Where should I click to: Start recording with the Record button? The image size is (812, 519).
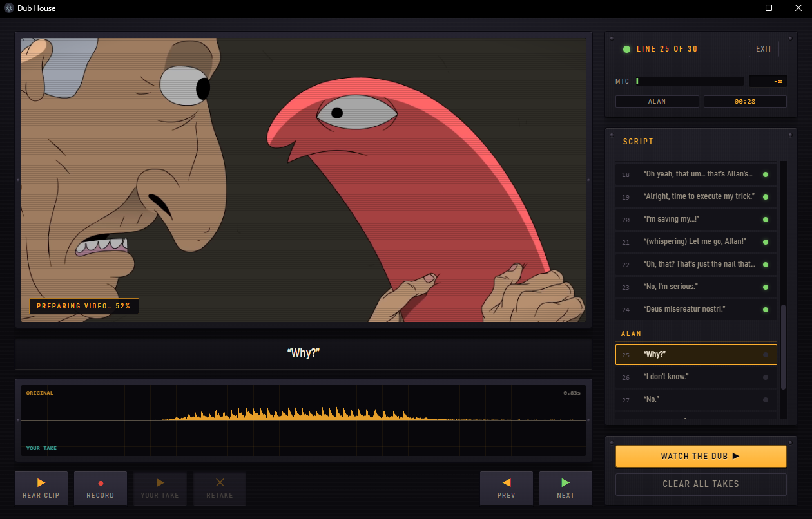pos(101,488)
